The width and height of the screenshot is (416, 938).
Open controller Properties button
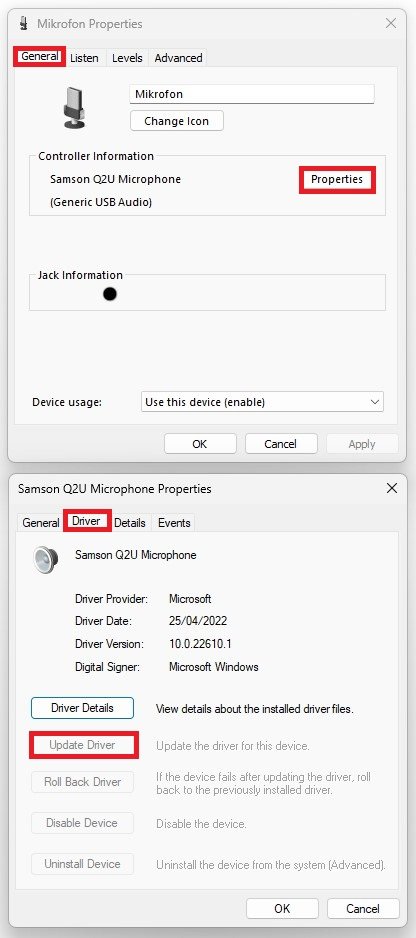point(337,179)
